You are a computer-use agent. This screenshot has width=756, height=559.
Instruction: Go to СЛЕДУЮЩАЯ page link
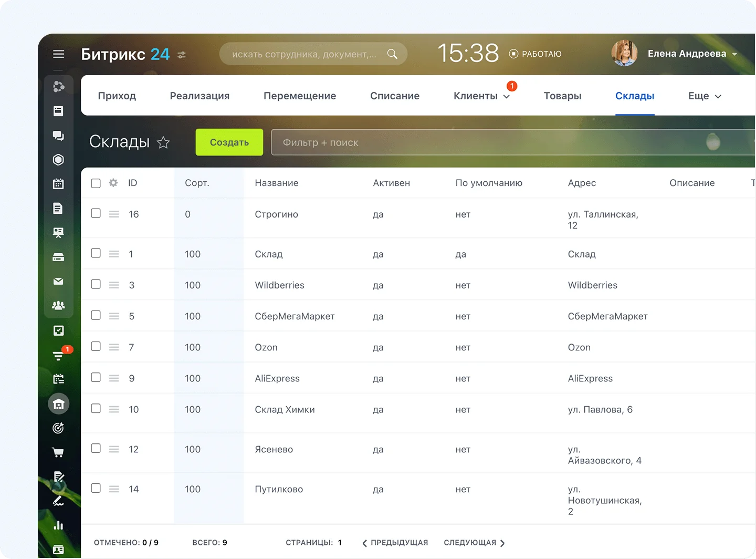474,543
